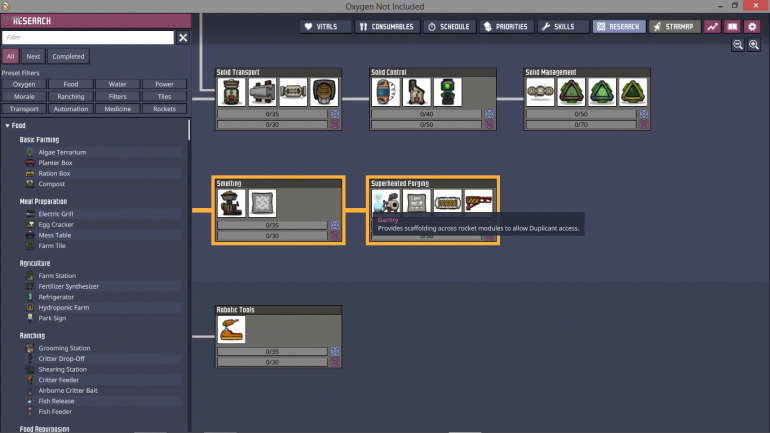The width and height of the screenshot is (770, 433).
Task: Select Fish Feeder in the list
Action: pos(103,411)
